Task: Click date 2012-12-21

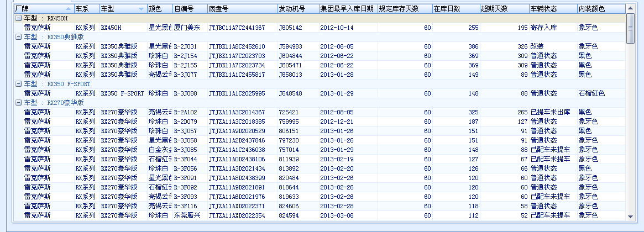Action: [337, 122]
